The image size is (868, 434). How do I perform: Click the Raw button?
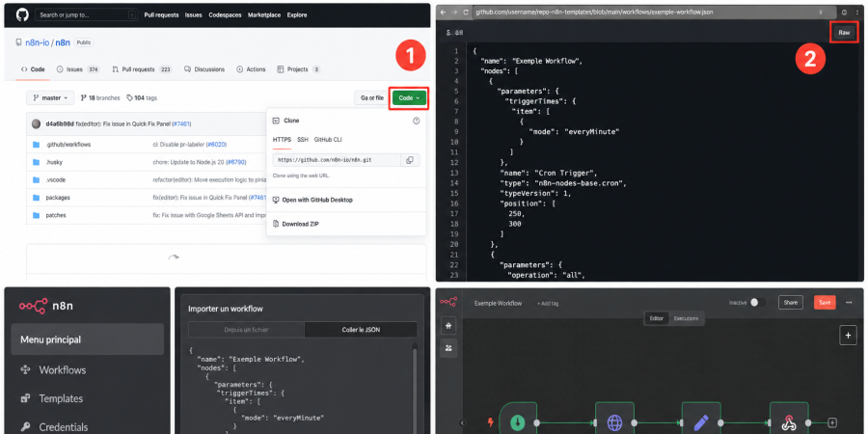[844, 33]
